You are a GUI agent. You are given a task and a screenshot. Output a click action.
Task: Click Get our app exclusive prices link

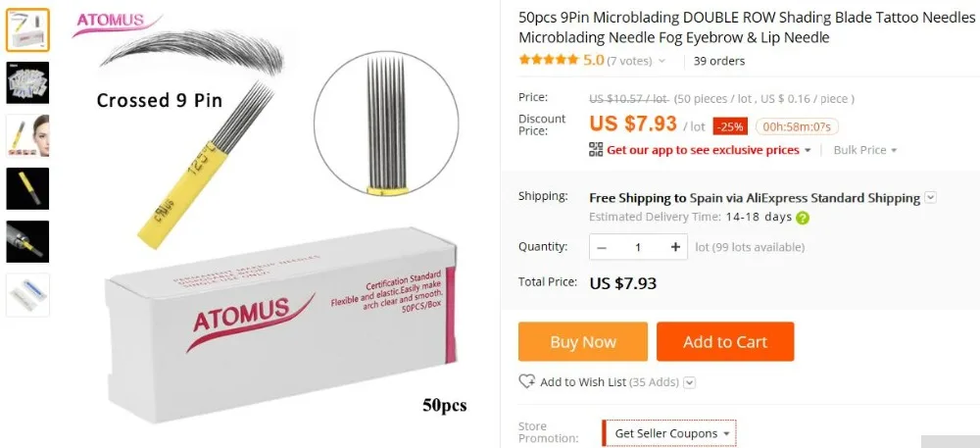click(703, 150)
